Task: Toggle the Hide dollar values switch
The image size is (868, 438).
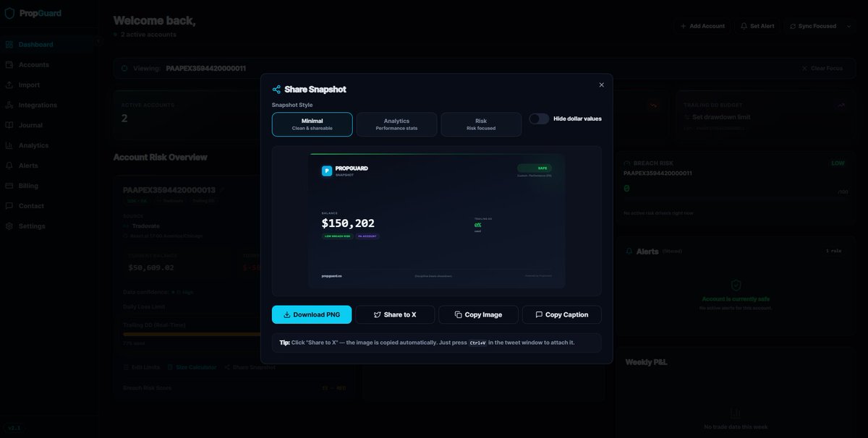Action: coord(539,119)
